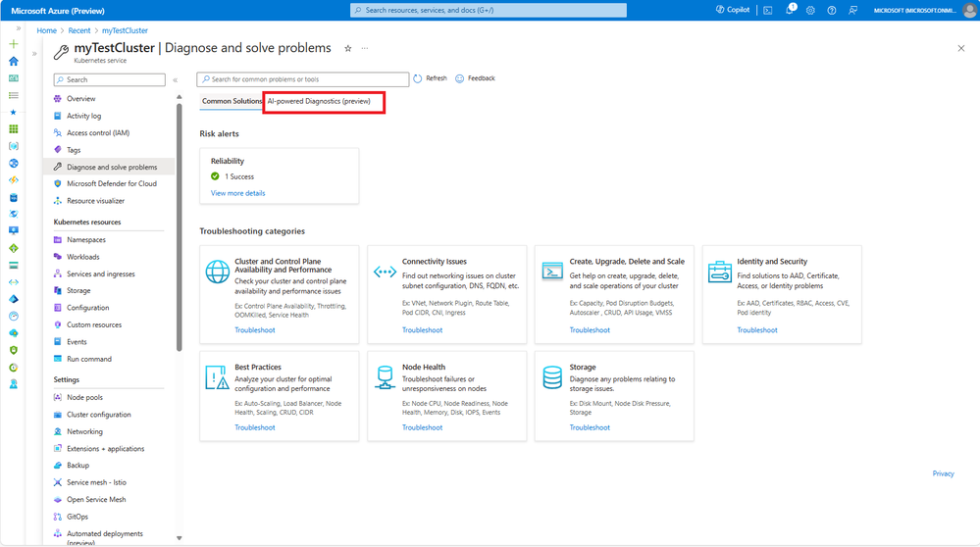Troubleshoot Identity and Security
The image size is (980, 547).
pyautogui.click(x=757, y=330)
